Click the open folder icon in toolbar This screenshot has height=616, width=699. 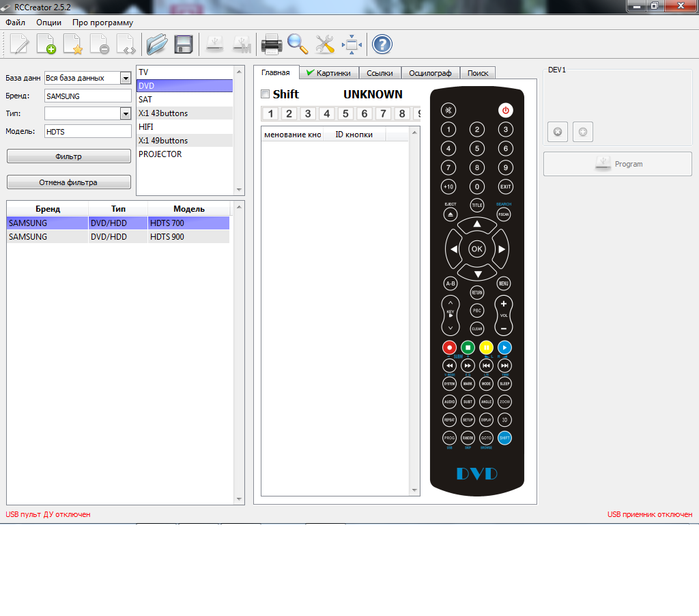157,45
